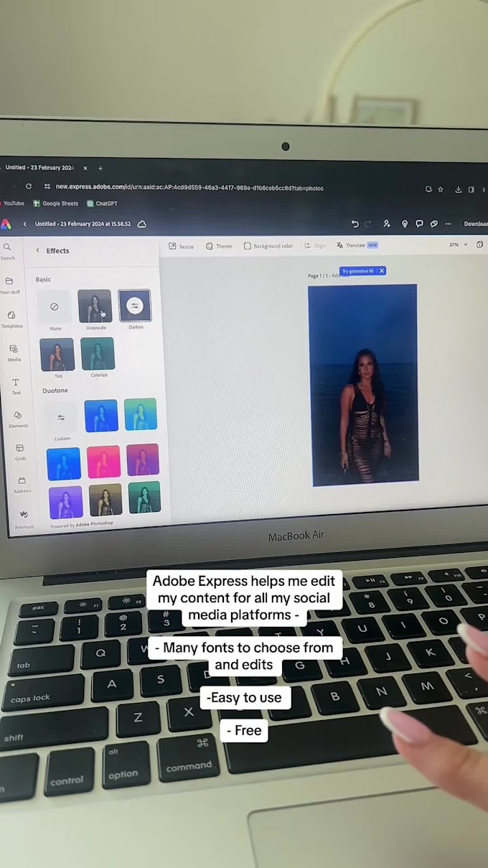Image resolution: width=488 pixels, height=868 pixels.
Task: Dismiss the Try generative fill tooltip
Action: 382,271
